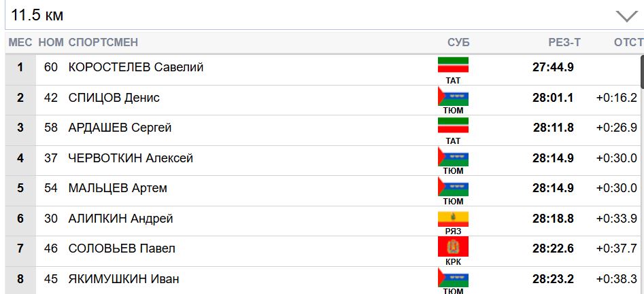The height and width of the screenshot is (294, 644).
Task: Sort by МЕС column header
Action: tap(20, 42)
